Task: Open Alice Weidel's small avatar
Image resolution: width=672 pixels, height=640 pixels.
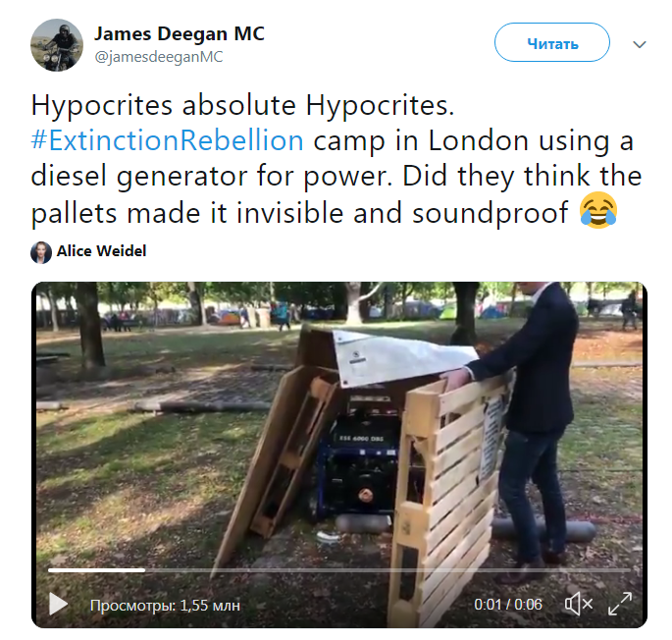Action: [x=41, y=252]
